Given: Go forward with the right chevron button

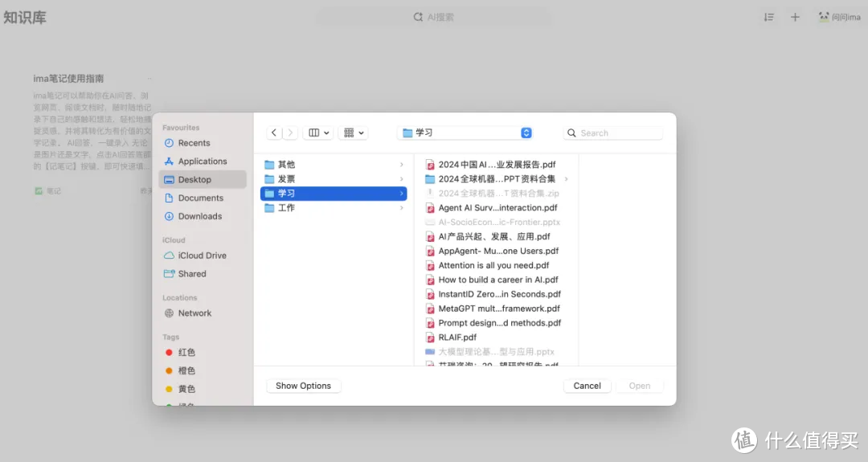Looking at the screenshot, I should click(x=290, y=133).
